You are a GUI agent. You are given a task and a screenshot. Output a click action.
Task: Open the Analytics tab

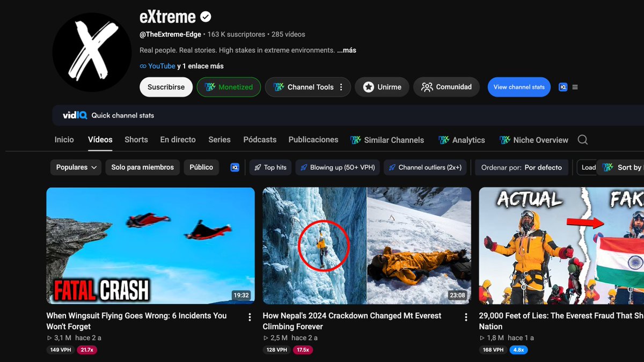462,140
